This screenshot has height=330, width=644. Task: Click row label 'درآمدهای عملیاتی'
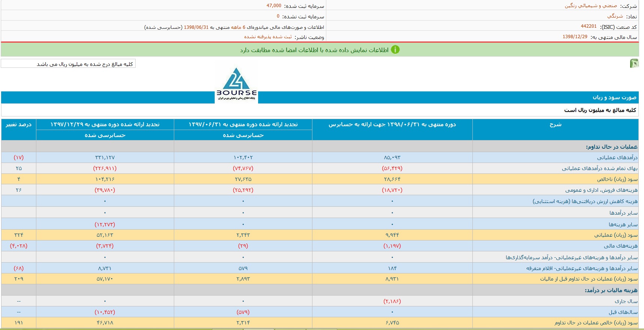tap(617, 158)
